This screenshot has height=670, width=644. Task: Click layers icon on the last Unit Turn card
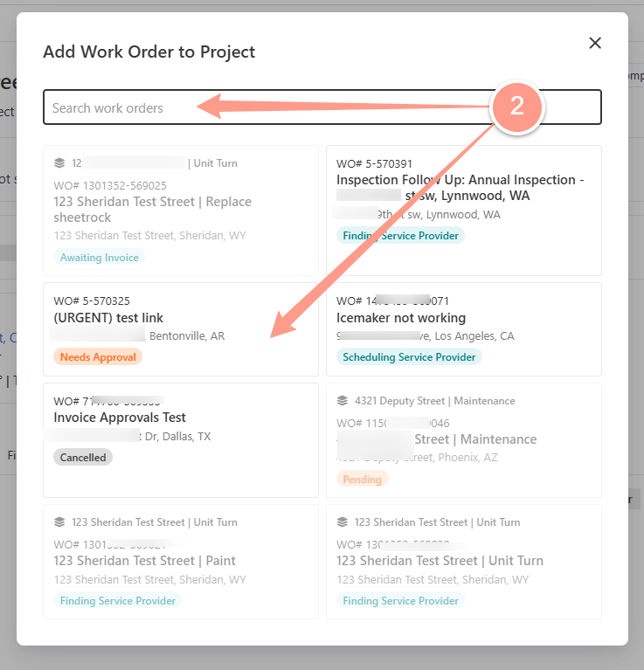click(343, 522)
